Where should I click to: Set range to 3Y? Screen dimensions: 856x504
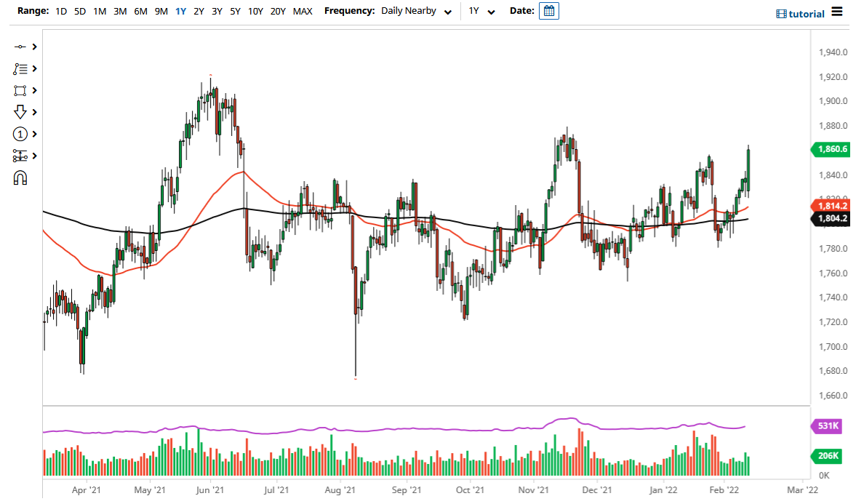(x=217, y=11)
